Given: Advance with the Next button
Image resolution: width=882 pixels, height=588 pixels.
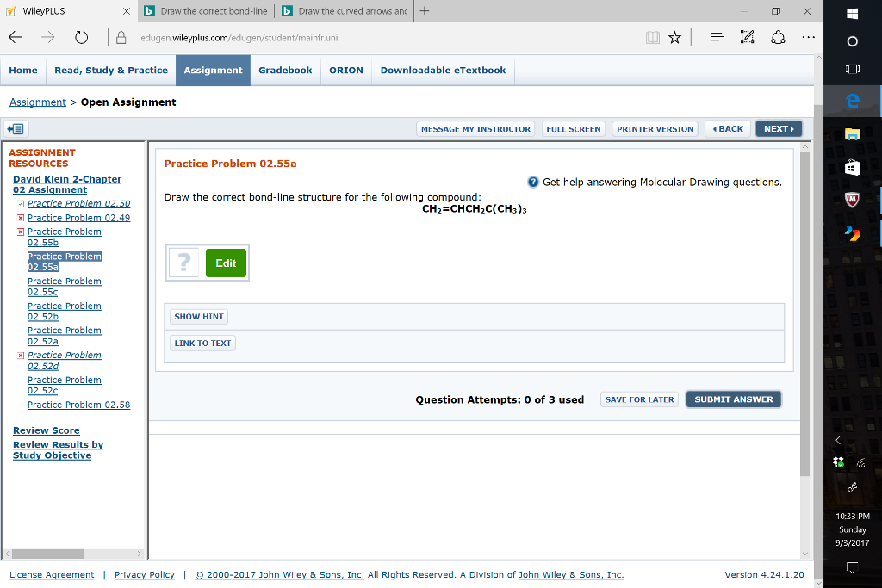Looking at the screenshot, I should click(779, 129).
